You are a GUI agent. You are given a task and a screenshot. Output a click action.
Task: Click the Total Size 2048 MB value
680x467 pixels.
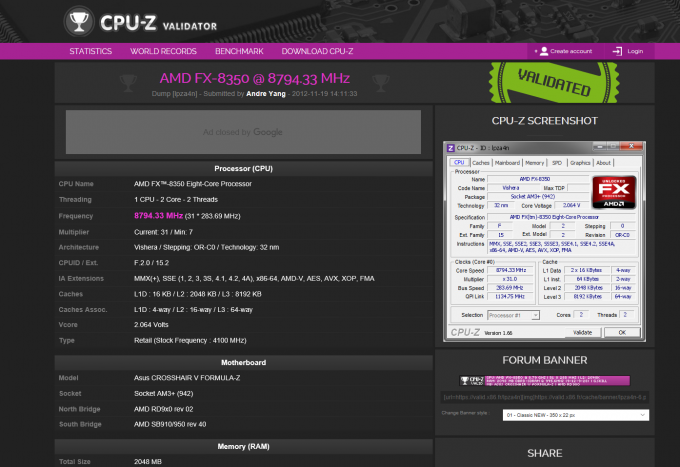[147, 461]
